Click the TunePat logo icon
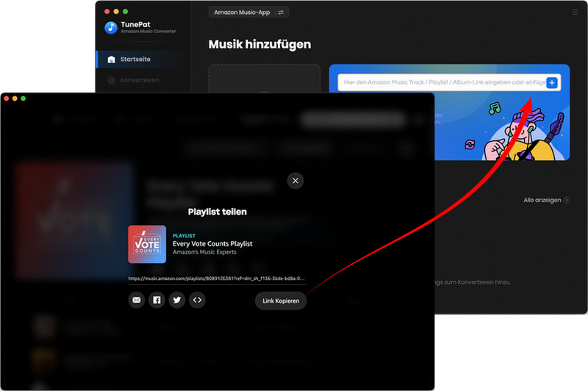588x391 pixels. point(111,28)
